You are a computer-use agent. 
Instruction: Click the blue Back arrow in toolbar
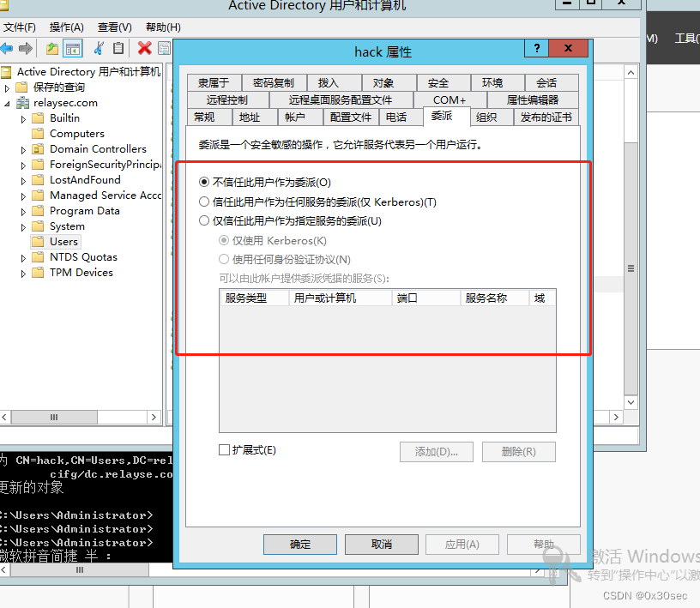6,48
